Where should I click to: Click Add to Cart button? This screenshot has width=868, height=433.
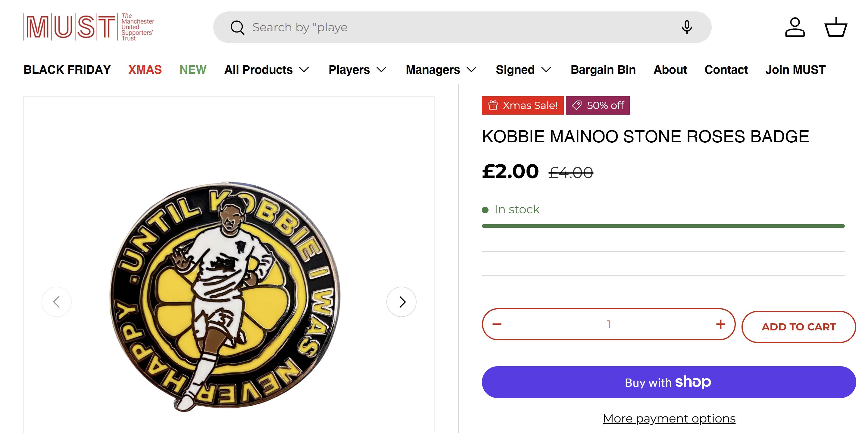click(x=798, y=326)
